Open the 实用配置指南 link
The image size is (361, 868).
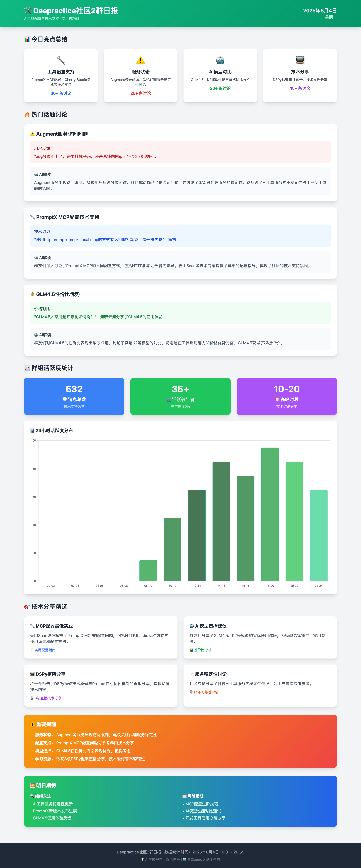click(x=45, y=650)
